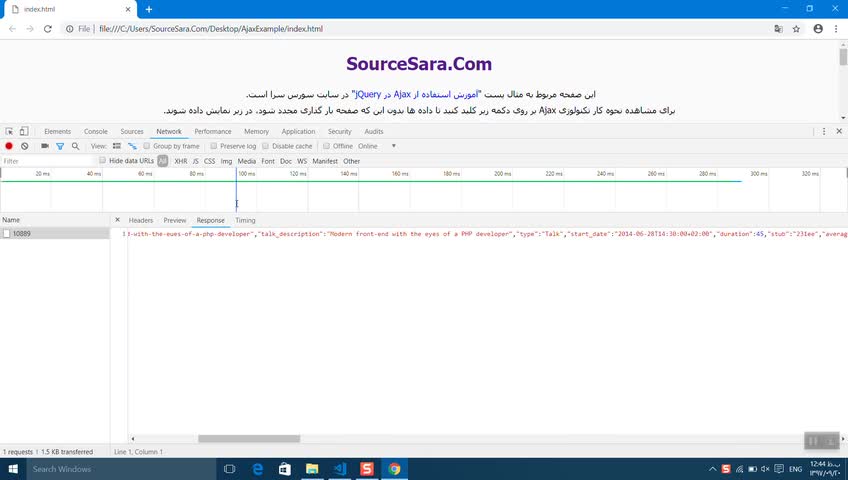The height and width of the screenshot is (480, 848).
Task: Follow the jQuery Ajax tutorial link
Action: tap(416, 94)
